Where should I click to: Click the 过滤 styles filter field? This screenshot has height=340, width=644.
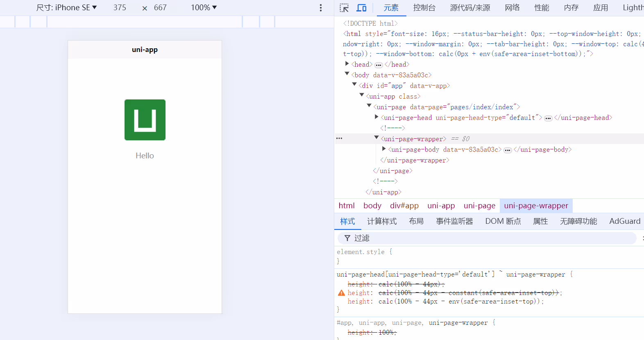487,238
